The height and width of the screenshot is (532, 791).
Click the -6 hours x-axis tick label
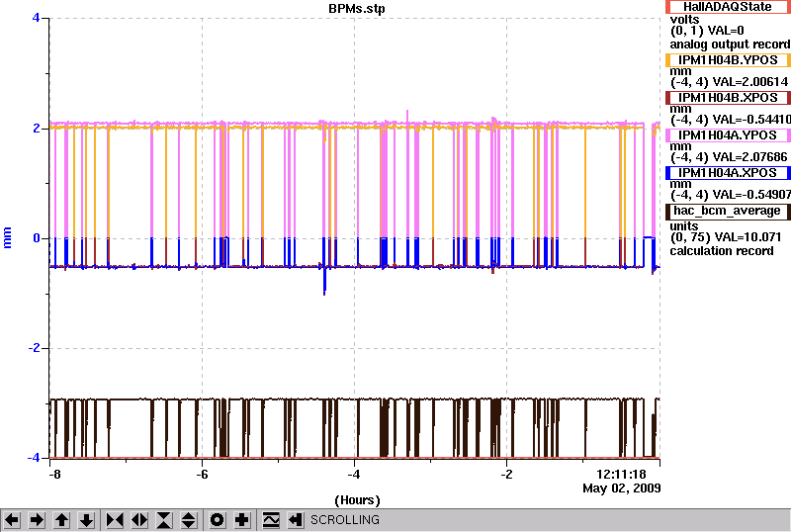pyautogui.click(x=202, y=475)
